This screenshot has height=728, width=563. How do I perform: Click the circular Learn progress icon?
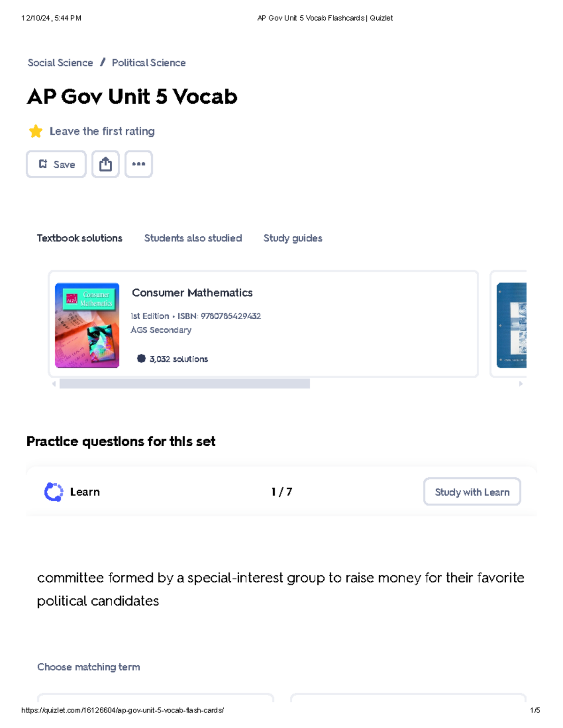53,492
